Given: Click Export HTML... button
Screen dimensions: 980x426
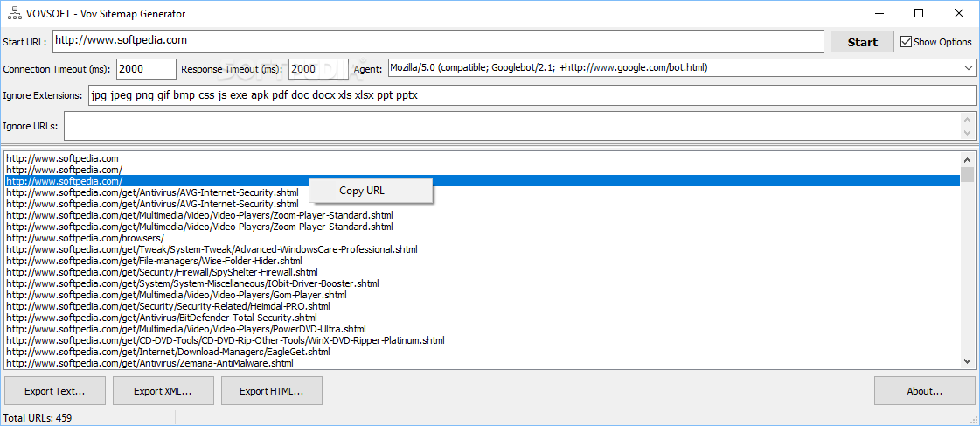Looking at the screenshot, I should [x=271, y=391].
